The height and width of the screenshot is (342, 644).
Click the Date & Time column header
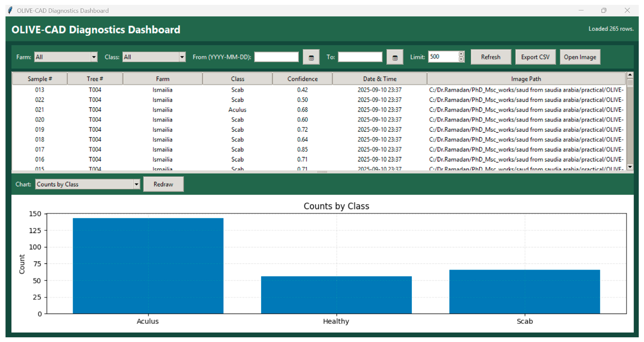click(x=379, y=79)
